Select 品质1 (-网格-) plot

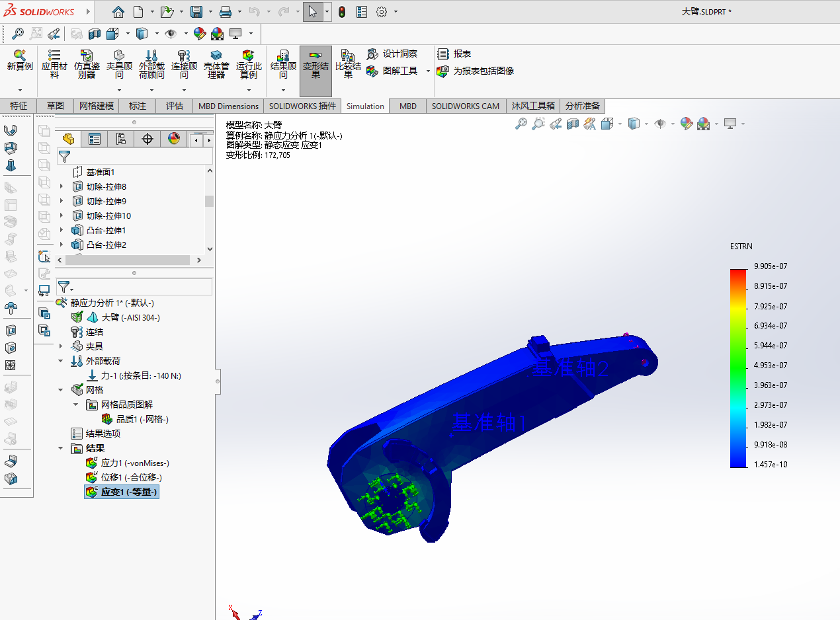[x=135, y=419]
